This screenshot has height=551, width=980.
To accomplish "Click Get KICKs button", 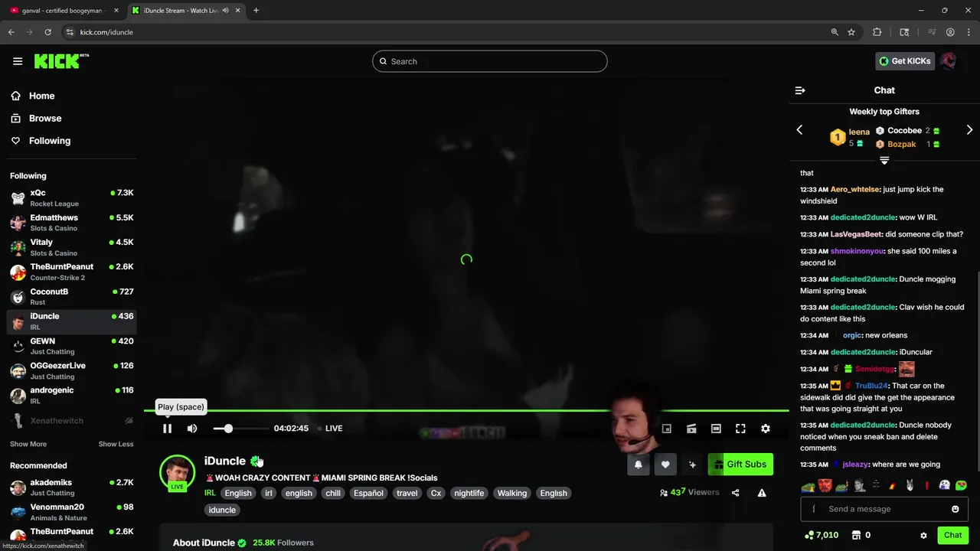I will point(905,61).
